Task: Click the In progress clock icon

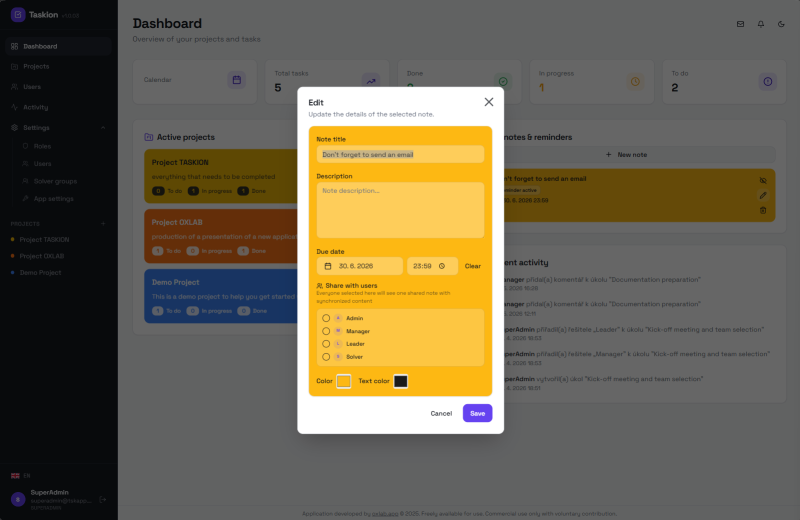Action: (x=635, y=82)
